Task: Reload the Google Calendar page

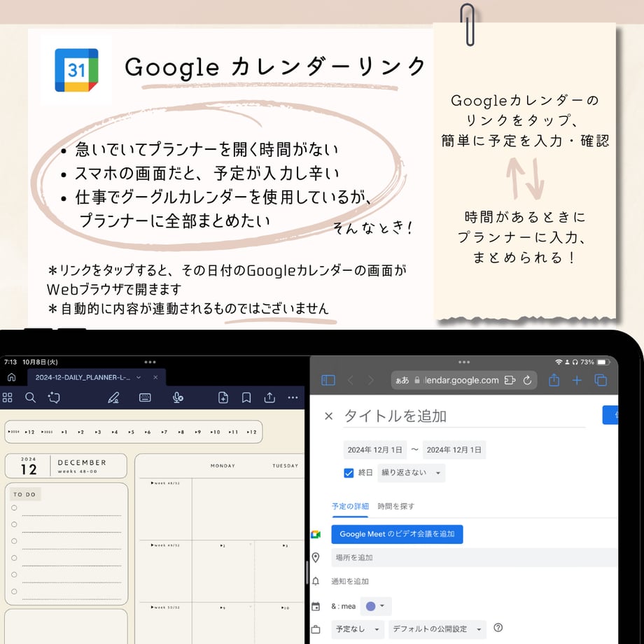Action: click(527, 380)
